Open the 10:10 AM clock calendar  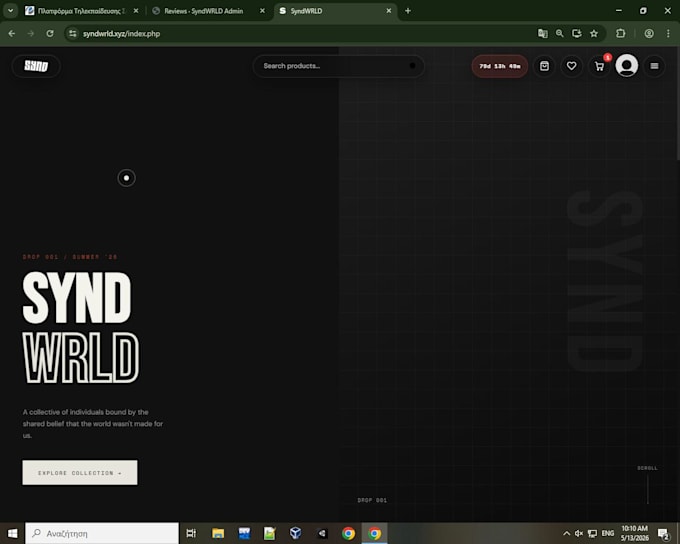tap(634, 533)
